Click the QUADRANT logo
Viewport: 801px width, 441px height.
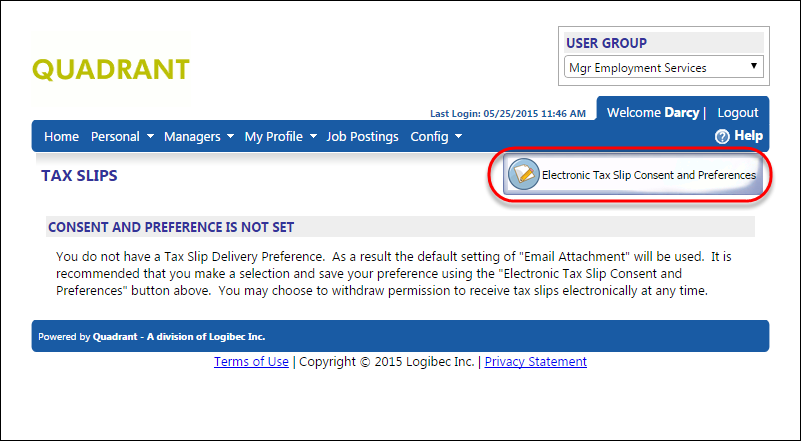pos(111,69)
